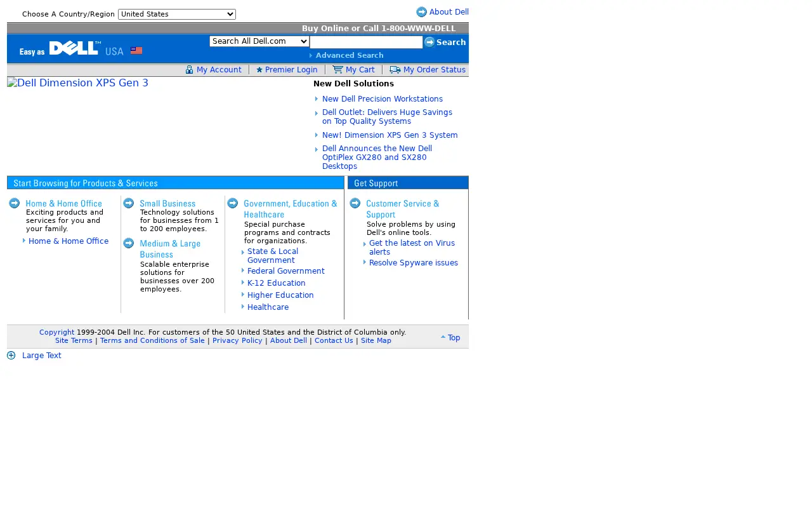Click the US flag icon
Screen dimensions: 812x508
point(136,51)
